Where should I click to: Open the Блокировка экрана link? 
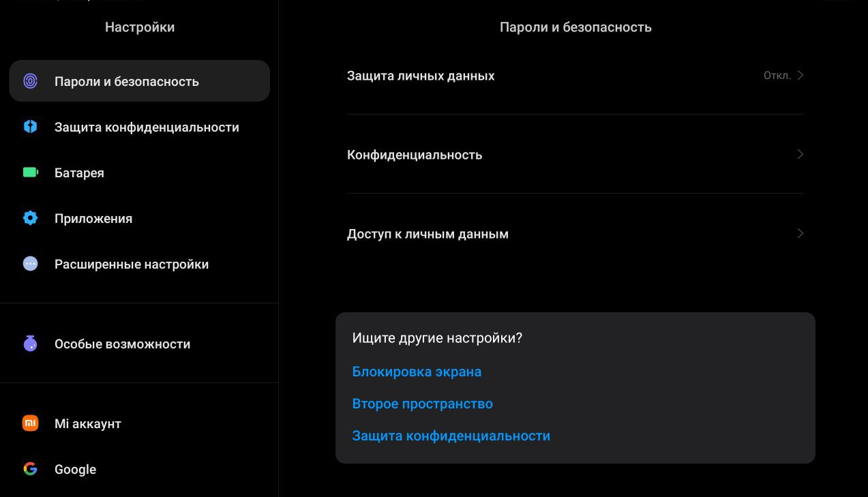(x=417, y=372)
